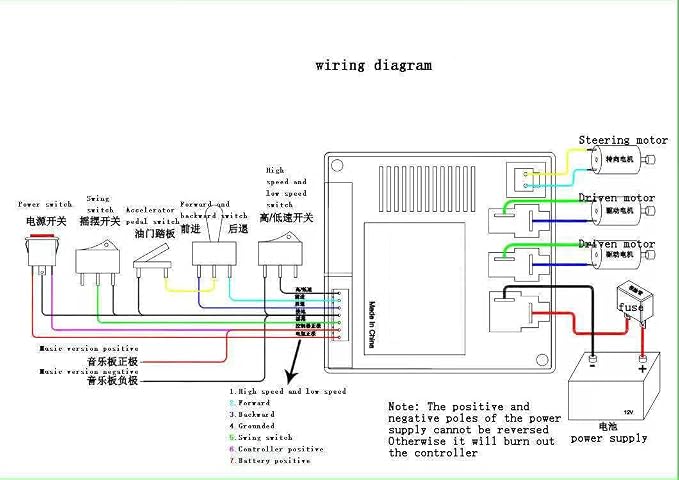679x480 pixels.
Task: Select the 'Music version positive' label
Action: pos(89,348)
